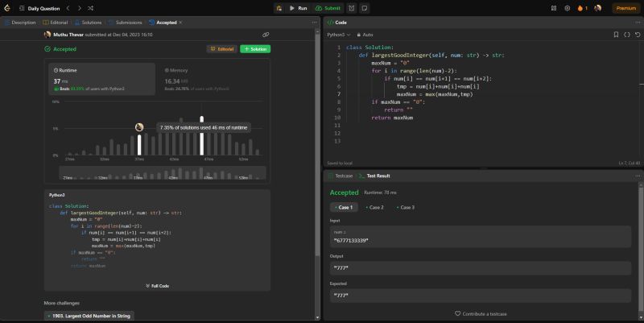Reset code with the undo arrow icon
The image size is (644, 323).
(x=638, y=35)
